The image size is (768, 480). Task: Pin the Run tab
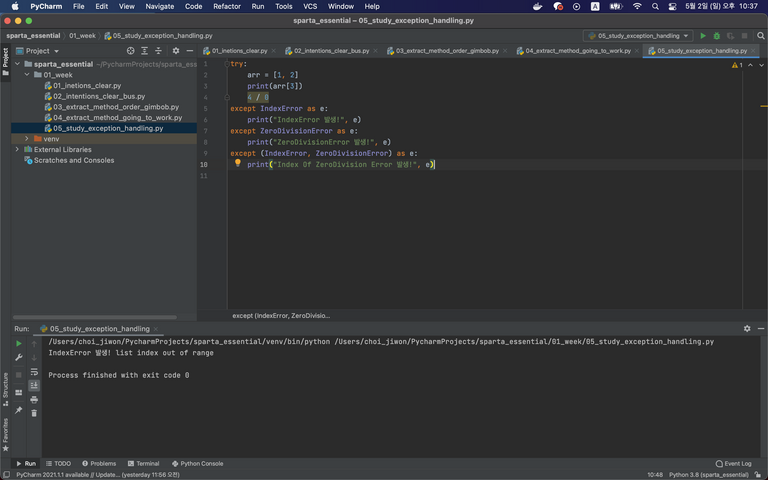point(19,410)
